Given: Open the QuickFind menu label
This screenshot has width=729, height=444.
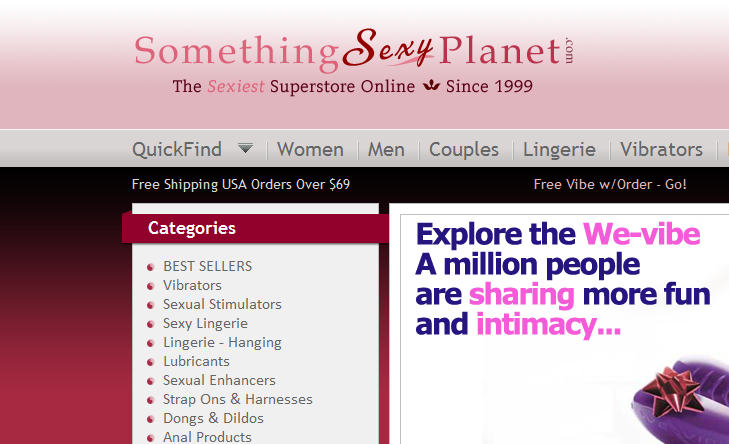Looking at the screenshot, I should 177,149.
